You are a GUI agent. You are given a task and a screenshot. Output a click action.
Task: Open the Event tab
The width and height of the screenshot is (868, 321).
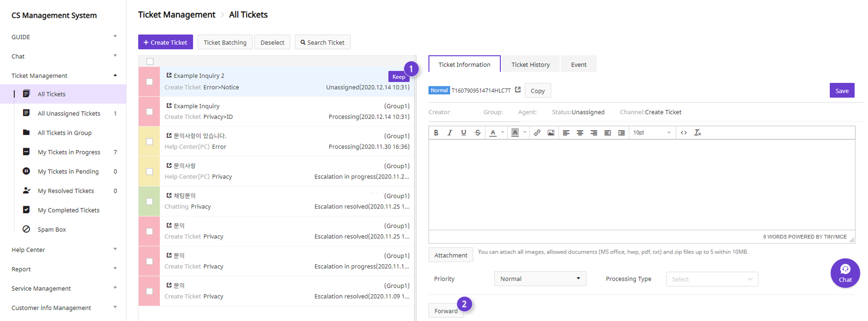(x=579, y=64)
